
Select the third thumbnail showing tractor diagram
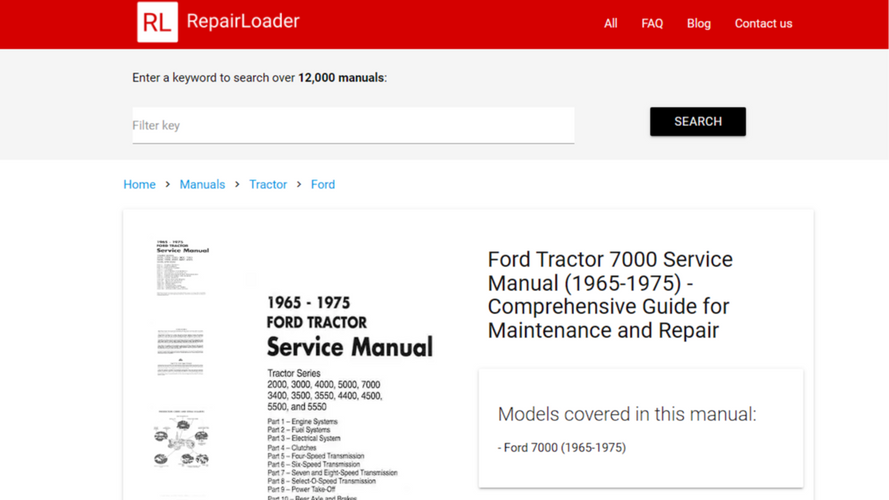(181, 438)
